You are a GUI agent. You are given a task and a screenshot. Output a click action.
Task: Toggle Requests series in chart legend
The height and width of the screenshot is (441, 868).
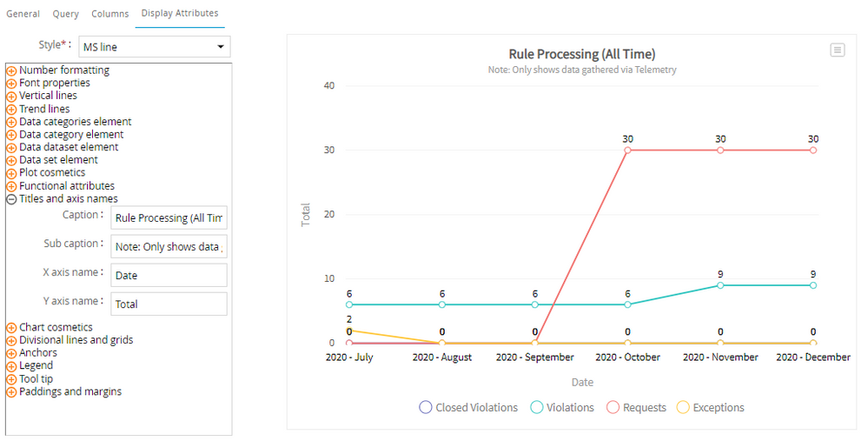coord(635,407)
